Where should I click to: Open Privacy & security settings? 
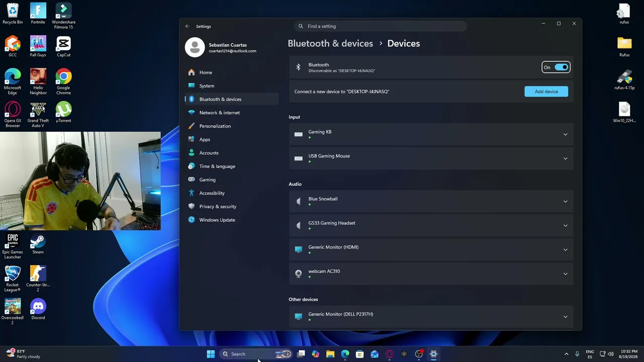[x=231, y=207]
